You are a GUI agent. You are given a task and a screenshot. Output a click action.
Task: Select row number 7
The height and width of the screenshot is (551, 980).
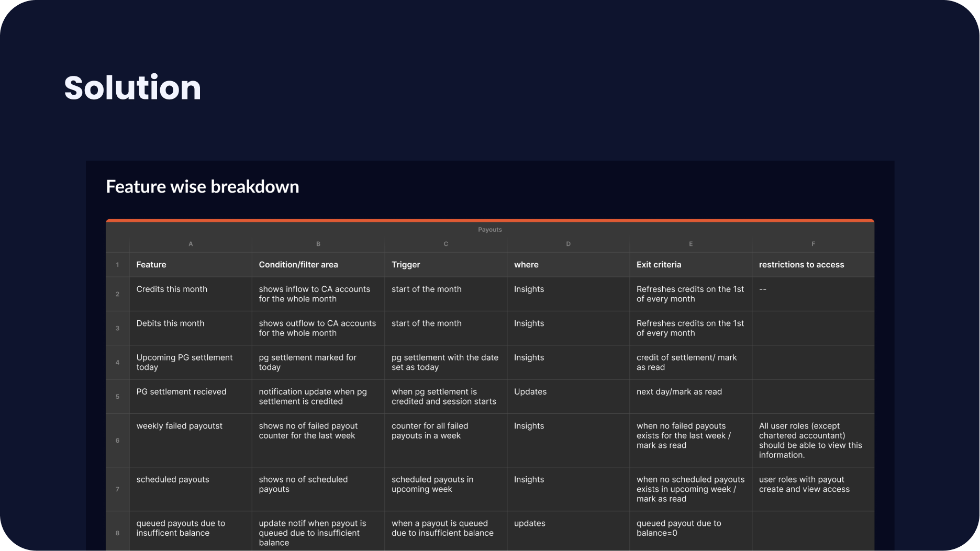(117, 489)
